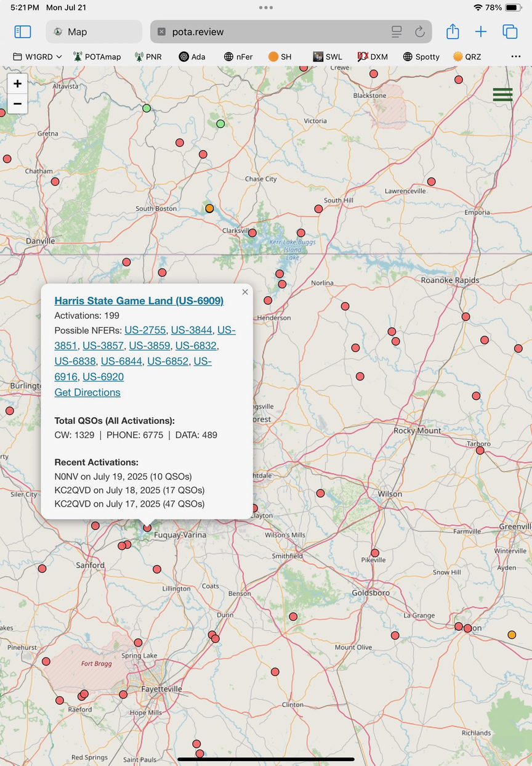Viewport: 532px width, 766px height.
Task: Tap the Safari share icon
Action: (453, 31)
